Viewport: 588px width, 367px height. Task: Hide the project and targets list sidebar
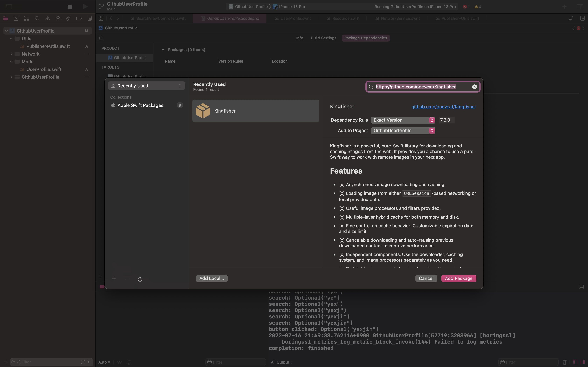pos(100,38)
